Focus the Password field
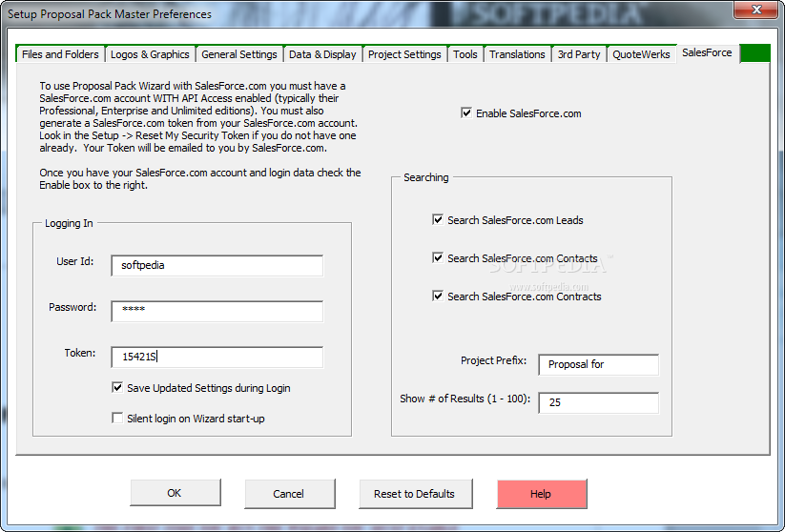The image size is (785, 532). tap(217, 311)
